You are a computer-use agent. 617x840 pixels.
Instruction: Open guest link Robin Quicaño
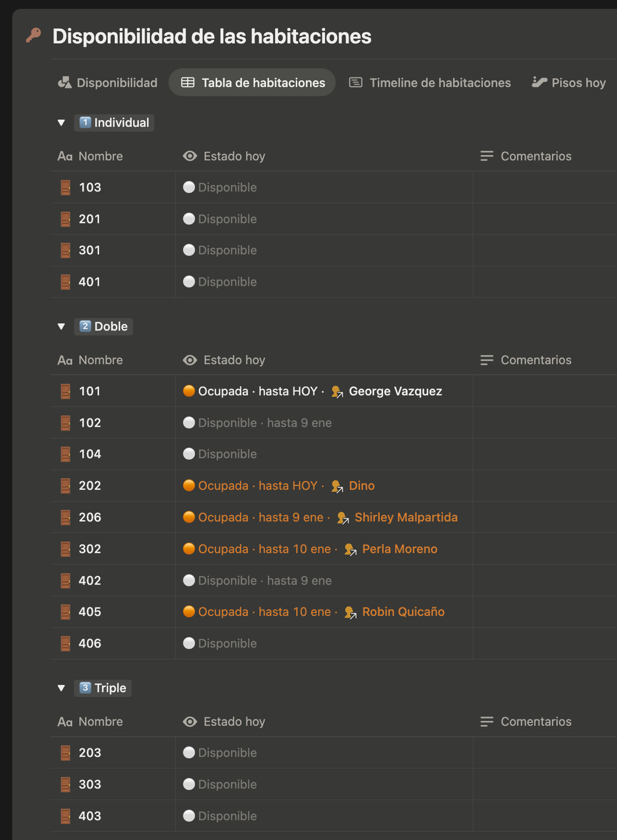click(403, 612)
